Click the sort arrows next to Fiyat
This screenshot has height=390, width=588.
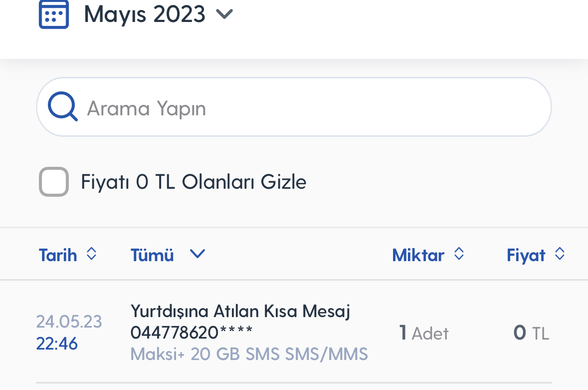560,254
